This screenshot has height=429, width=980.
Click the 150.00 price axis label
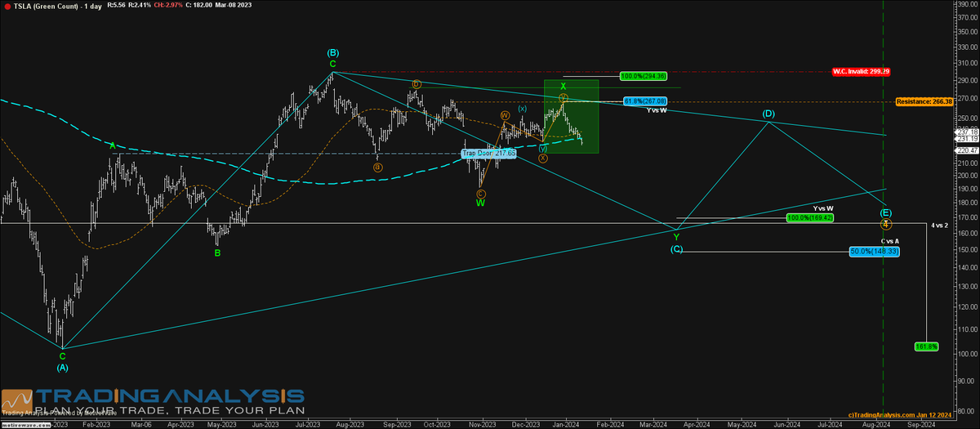point(969,248)
